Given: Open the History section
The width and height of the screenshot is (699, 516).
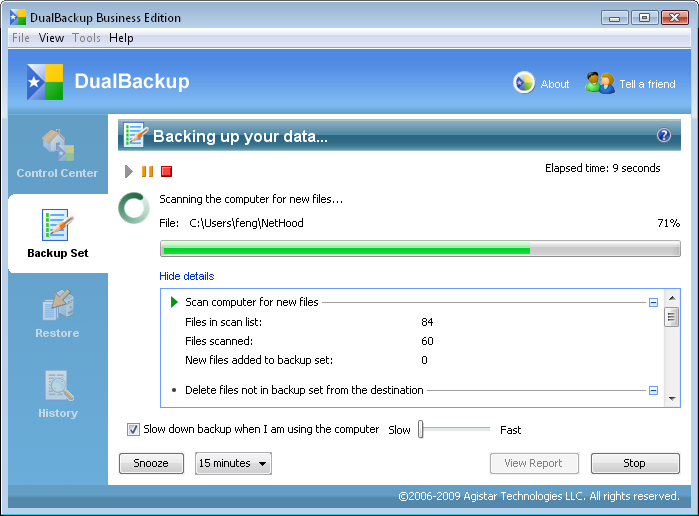Looking at the screenshot, I should (x=58, y=394).
